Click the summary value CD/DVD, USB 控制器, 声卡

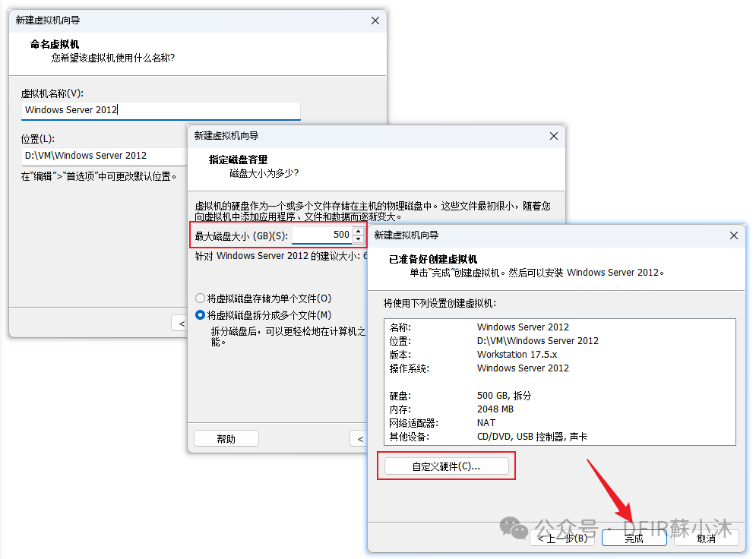pos(533,437)
